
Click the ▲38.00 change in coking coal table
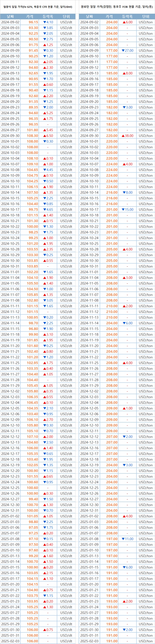(x=127, y=136)
